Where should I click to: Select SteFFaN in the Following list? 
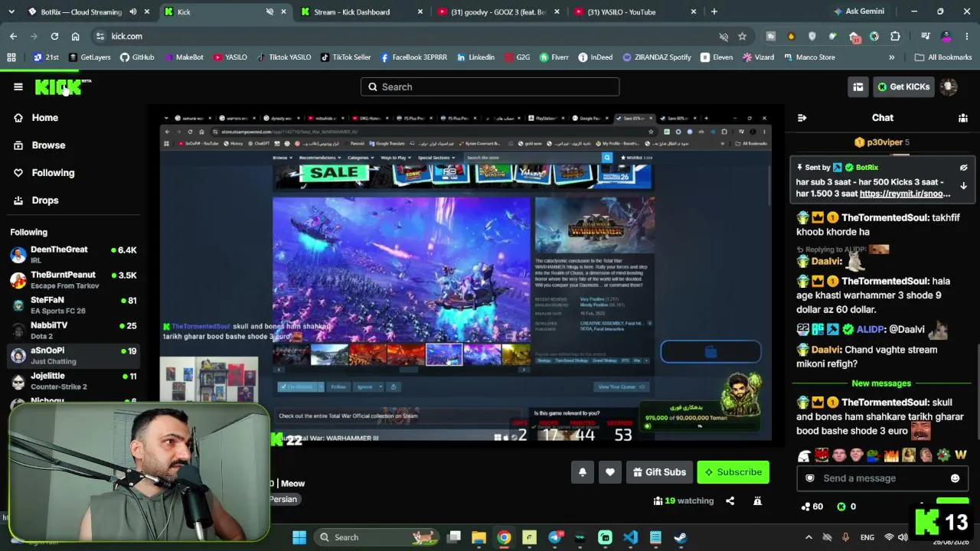coord(73,305)
